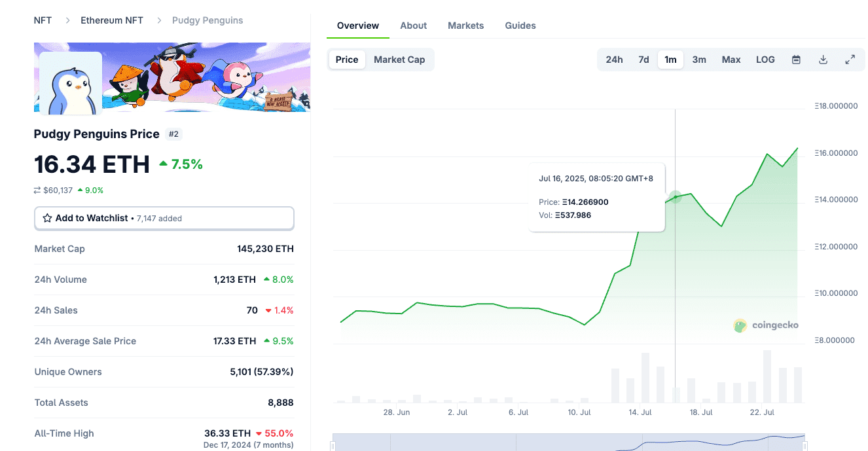Toggle the LOG scale on the chart
868x451 pixels.
[765, 60]
